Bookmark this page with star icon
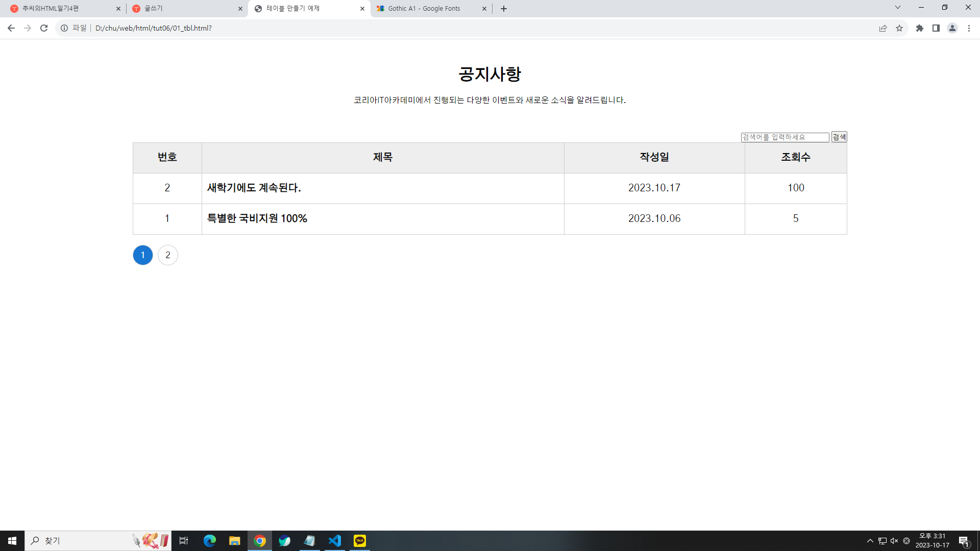The width and height of the screenshot is (980, 551). 899,28
